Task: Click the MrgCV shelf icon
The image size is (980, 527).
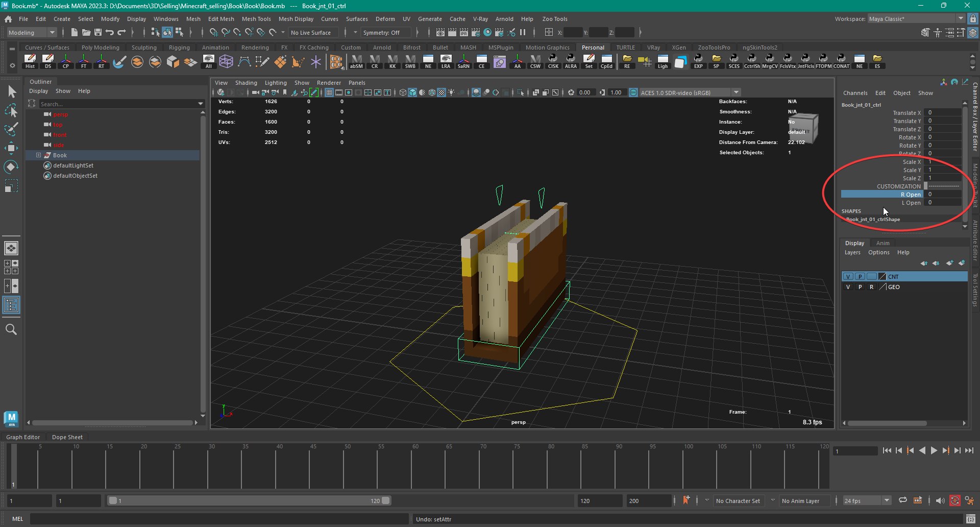Action: 770,62
